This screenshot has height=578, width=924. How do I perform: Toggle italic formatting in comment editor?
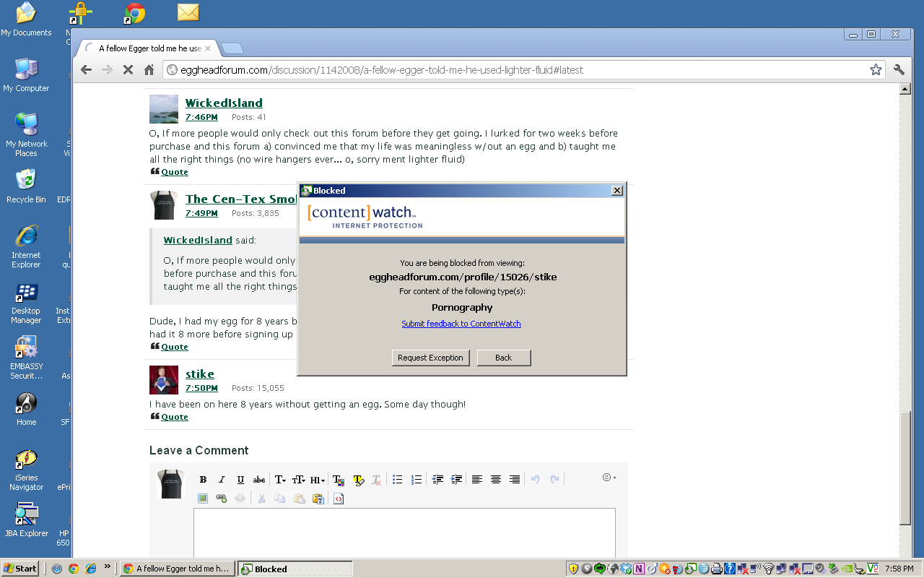pos(222,480)
